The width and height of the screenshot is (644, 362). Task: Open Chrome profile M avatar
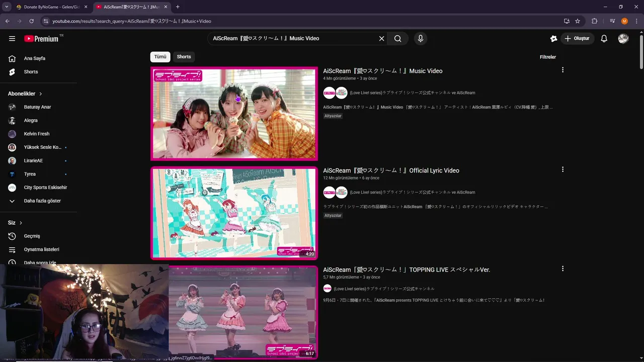click(x=624, y=21)
